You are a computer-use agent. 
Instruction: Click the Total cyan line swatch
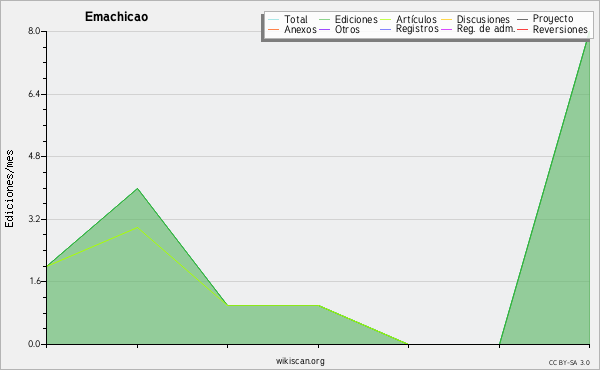[x=274, y=19]
